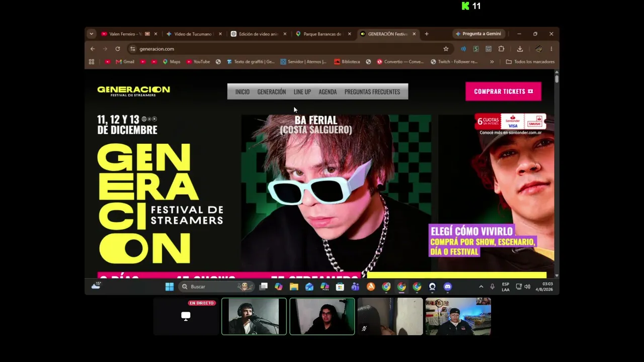
Task: Open the Chrome three-dot menu
Action: click(551, 49)
